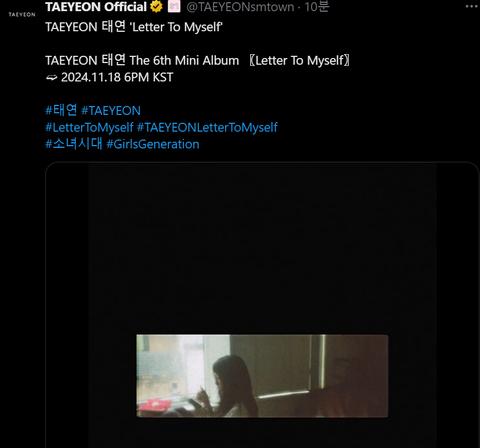
Task: Click the pink affiliate badge beside the name
Action: coord(174,6)
